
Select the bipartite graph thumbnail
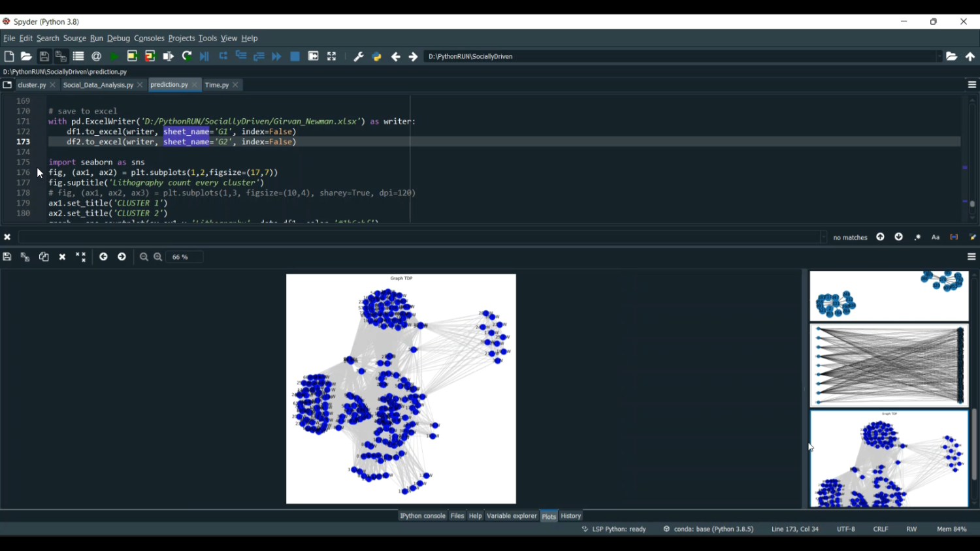coord(889,366)
